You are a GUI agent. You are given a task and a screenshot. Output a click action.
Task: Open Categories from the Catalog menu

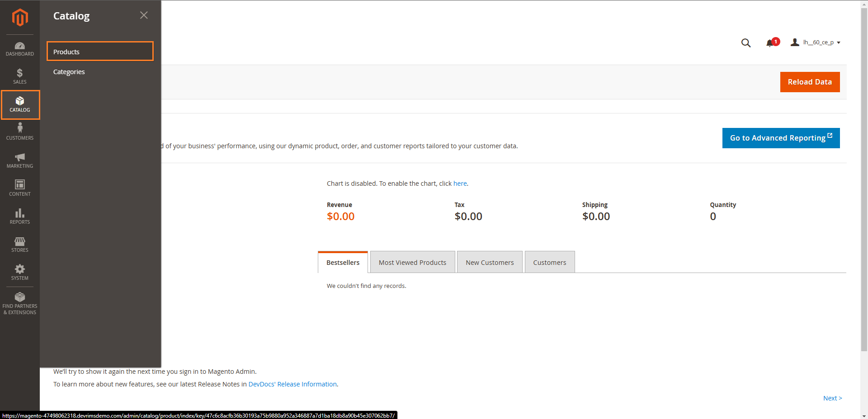69,71
